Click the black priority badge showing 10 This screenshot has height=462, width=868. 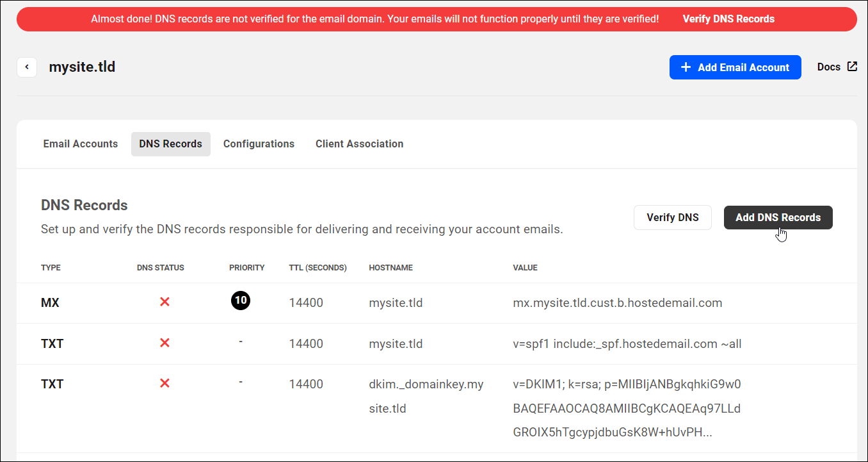(241, 301)
